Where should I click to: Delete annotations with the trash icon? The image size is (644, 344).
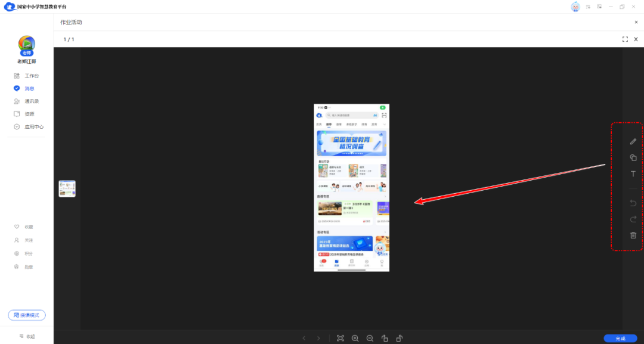tap(633, 235)
